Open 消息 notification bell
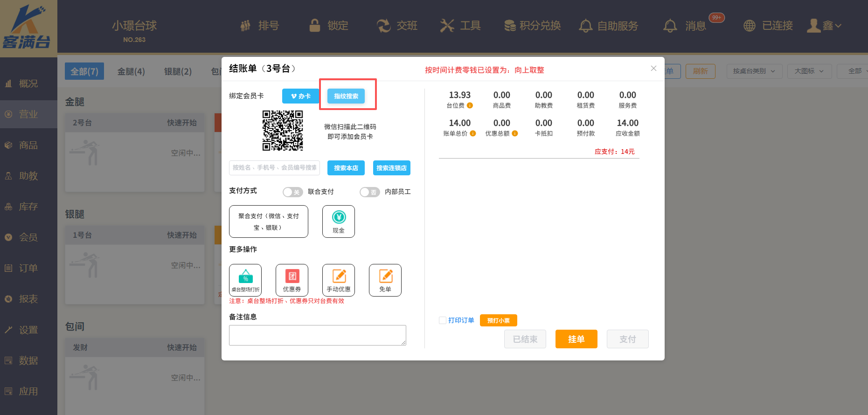Image resolution: width=868 pixels, height=415 pixels. [x=670, y=26]
